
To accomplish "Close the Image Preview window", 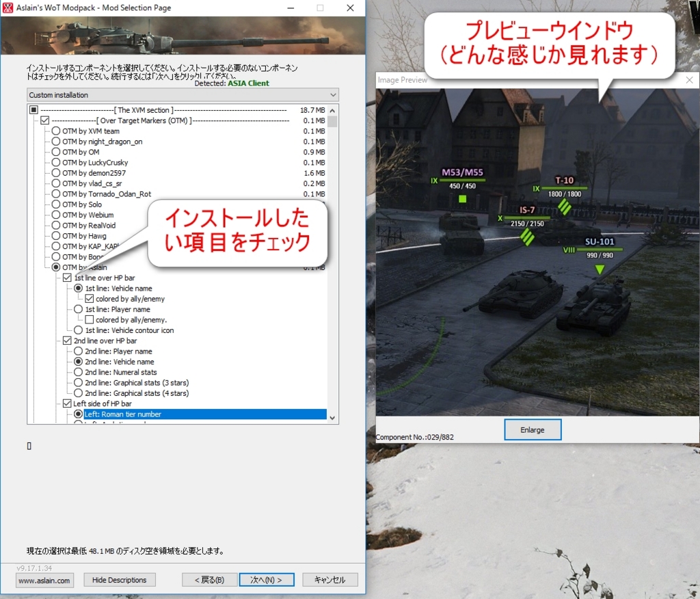I will (x=689, y=80).
